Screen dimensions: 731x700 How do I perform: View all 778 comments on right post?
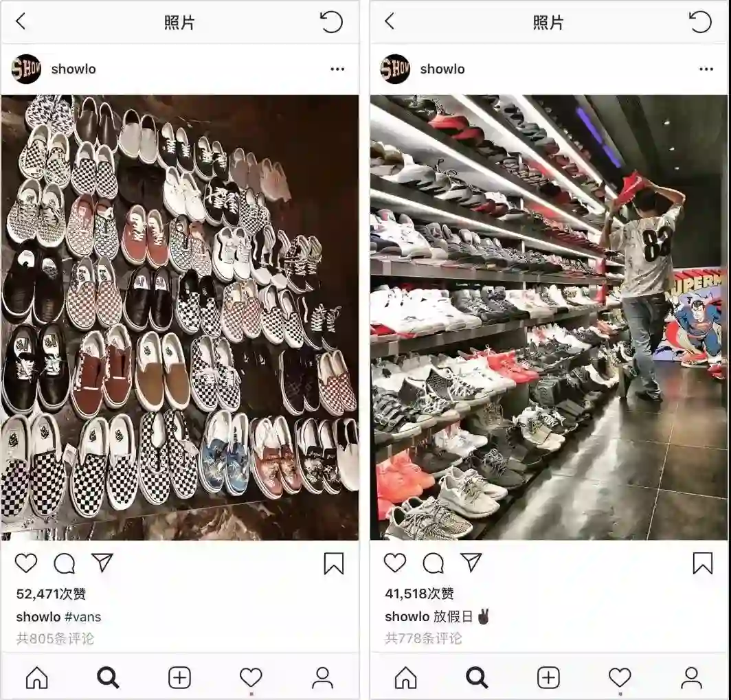coord(423,638)
